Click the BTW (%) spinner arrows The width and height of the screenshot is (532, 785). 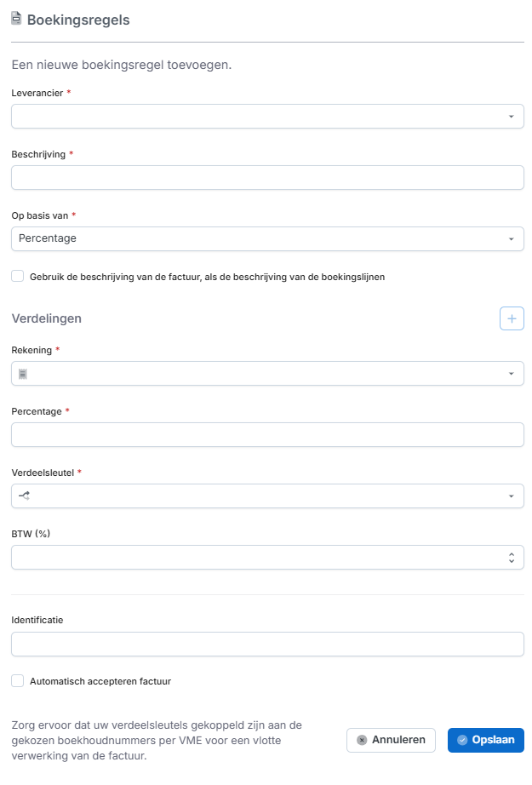coord(511,558)
